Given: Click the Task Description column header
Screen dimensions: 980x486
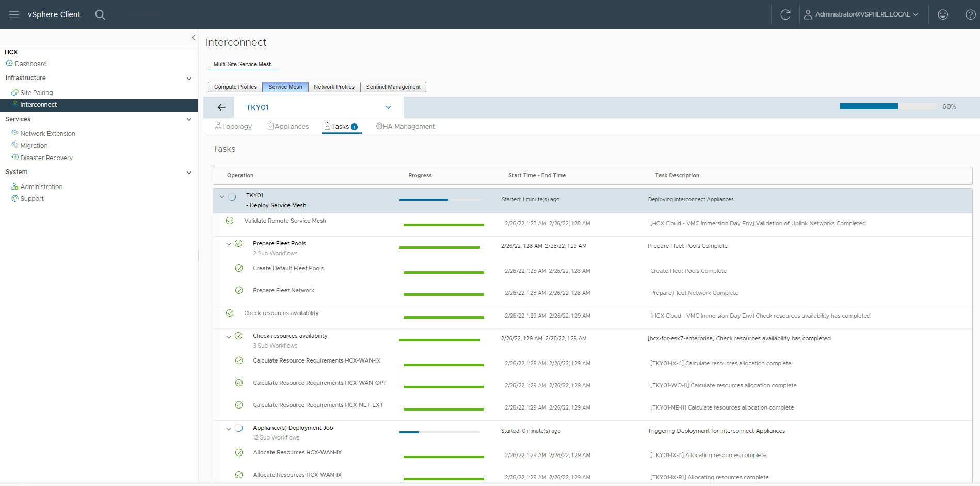Looking at the screenshot, I should (677, 176).
